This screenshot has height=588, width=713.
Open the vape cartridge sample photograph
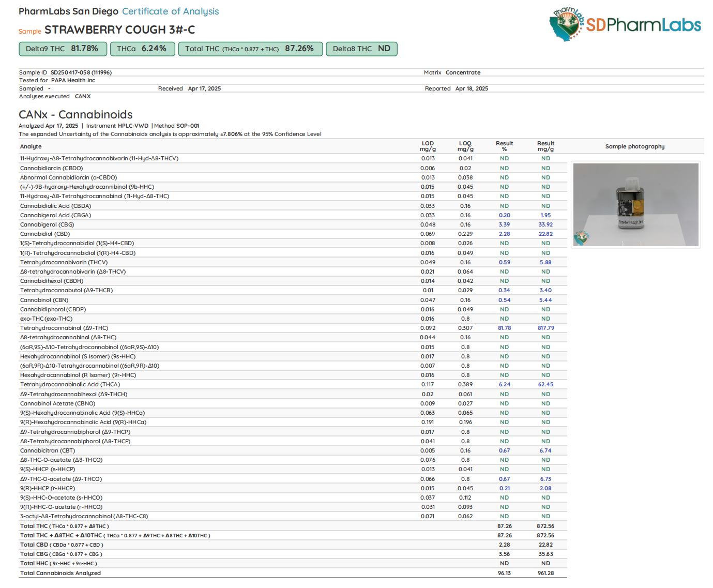pos(635,204)
